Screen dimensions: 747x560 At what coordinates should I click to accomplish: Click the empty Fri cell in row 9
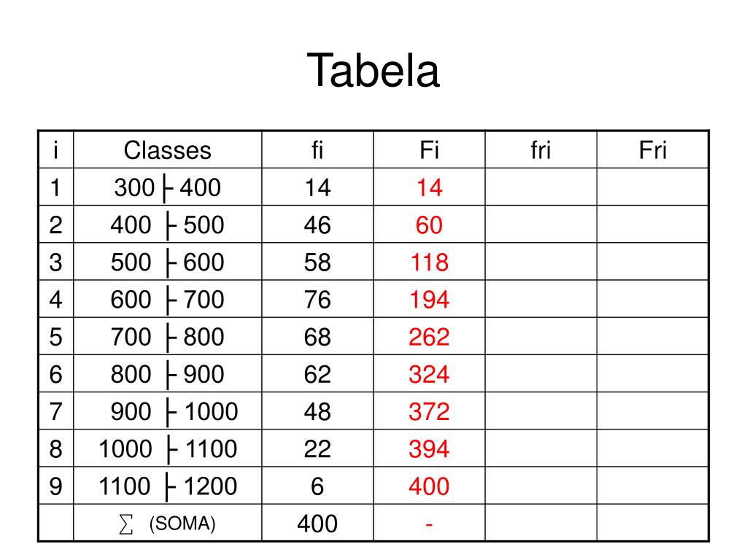click(653, 486)
